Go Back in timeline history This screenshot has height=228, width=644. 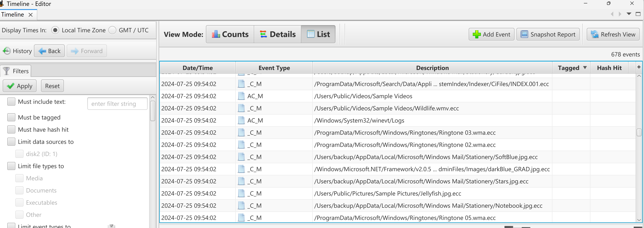click(49, 51)
